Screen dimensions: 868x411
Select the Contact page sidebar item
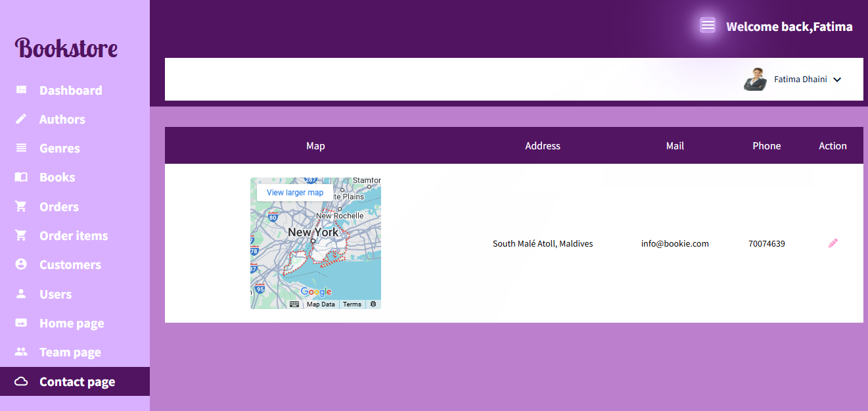point(77,381)
